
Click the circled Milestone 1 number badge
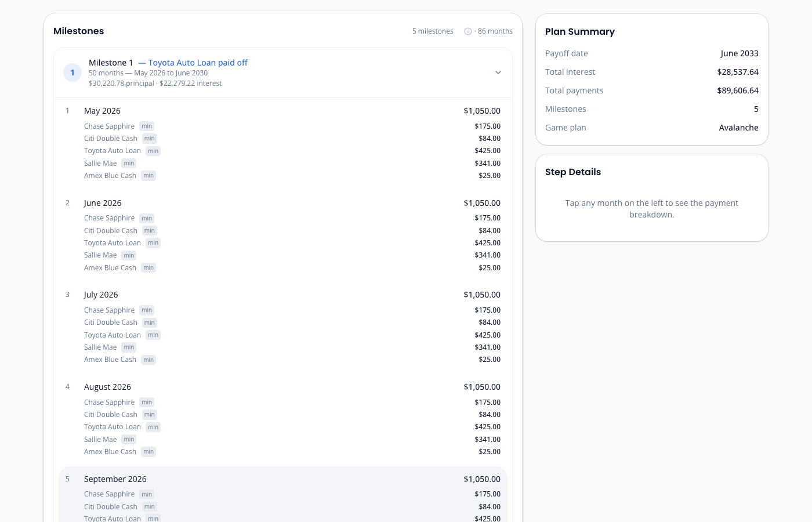72,72
